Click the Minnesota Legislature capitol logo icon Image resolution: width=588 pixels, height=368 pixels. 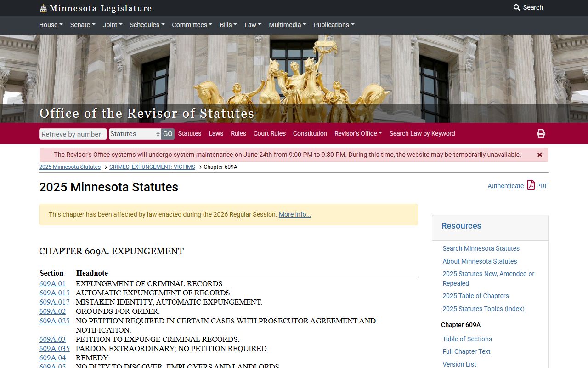tap(43, 8)
